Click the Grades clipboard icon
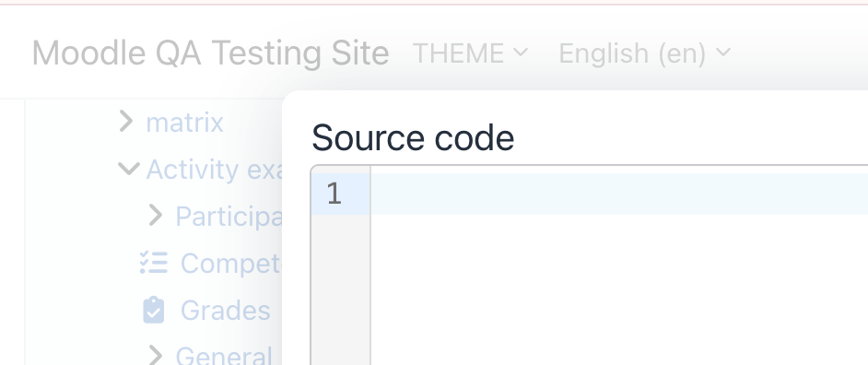This screenshot has width=868, height=365. pyautogui.click(x=153, y=311)
